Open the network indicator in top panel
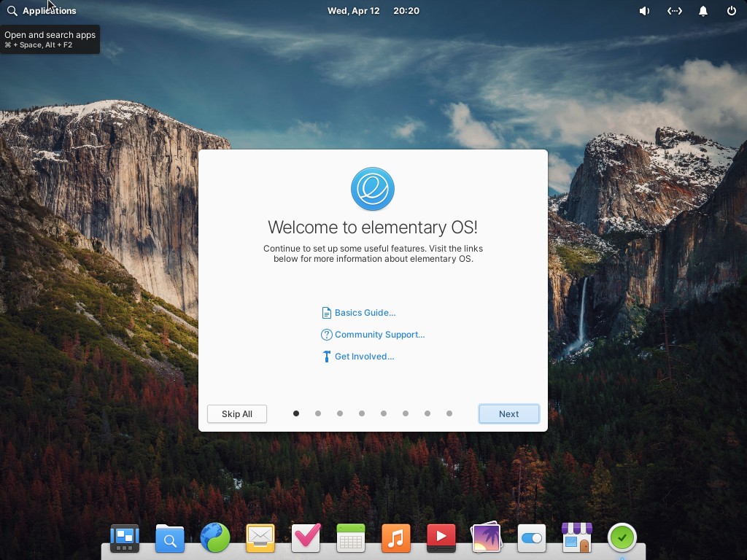Image resolution: width=747 pixels, height=560 pixels. click(x=674, y=10)
